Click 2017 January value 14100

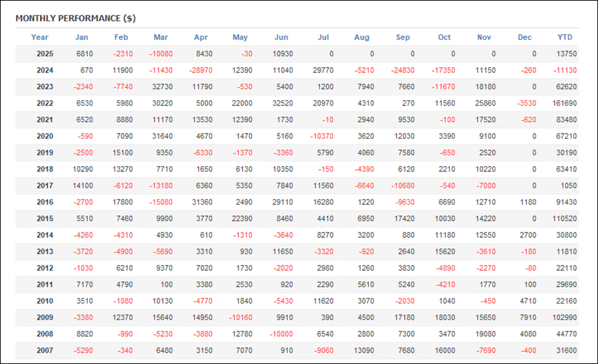[x=83, y=185]
